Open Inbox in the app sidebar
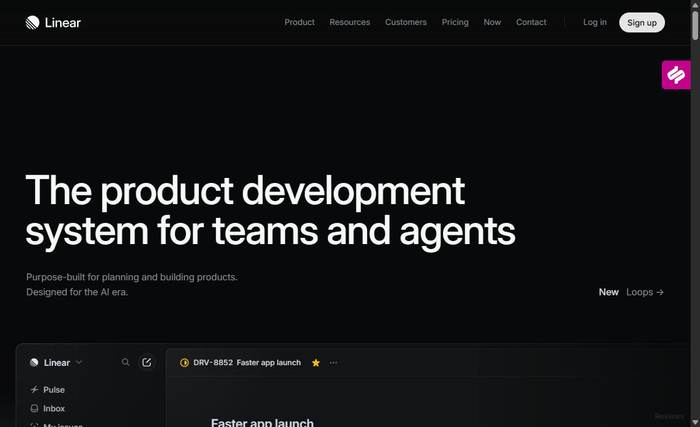This screenshot has width=700, height=427. (x=54, y=409)
